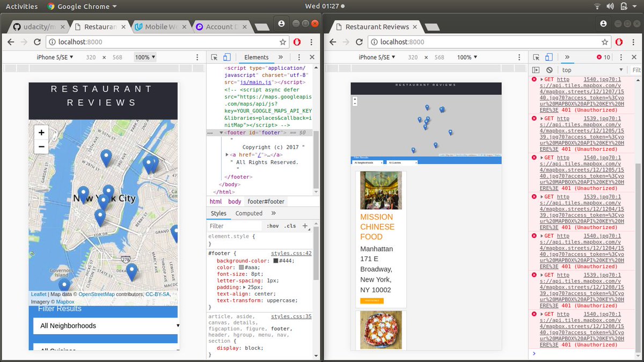
Task: Collapse the footer element in the DOM tree
Action: coord(222,132)
